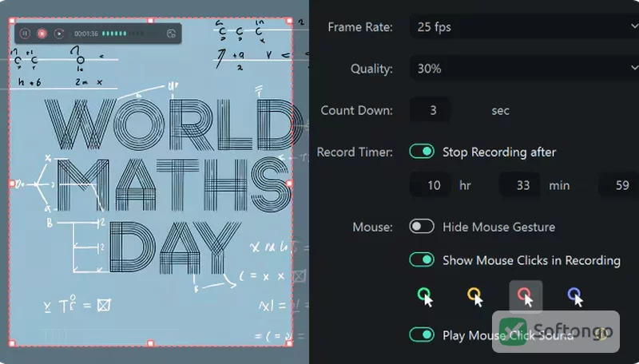The height and width of the screenshot is (364, 639).
Task: Click the screenshot capture icon in recorder bar
Action: click(x=171, y=34)
